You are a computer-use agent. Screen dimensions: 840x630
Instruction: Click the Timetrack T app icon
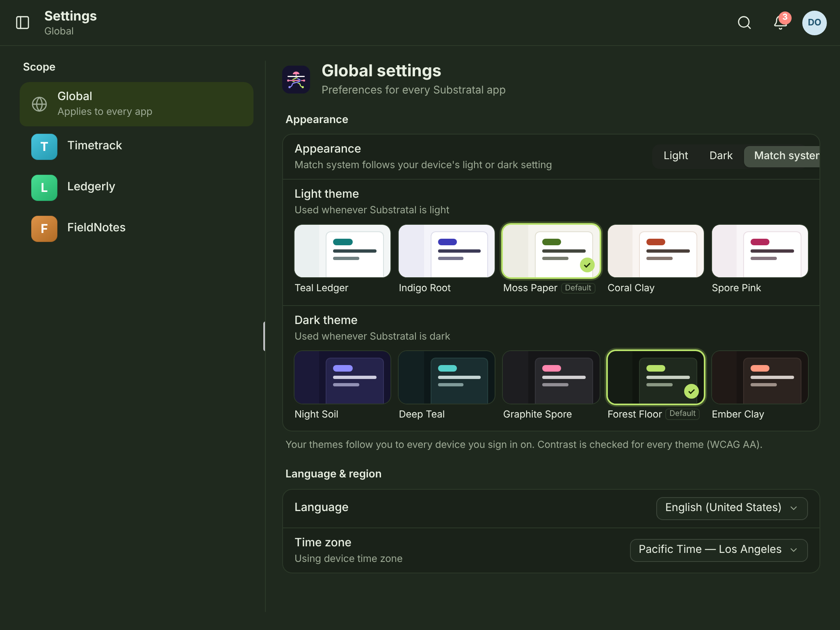tap(44, 147)
